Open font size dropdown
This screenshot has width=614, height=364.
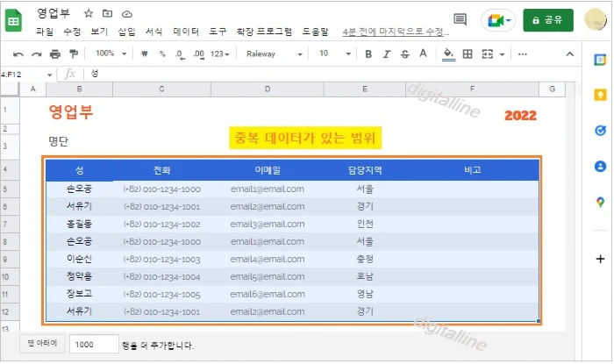tap(335, 54)
